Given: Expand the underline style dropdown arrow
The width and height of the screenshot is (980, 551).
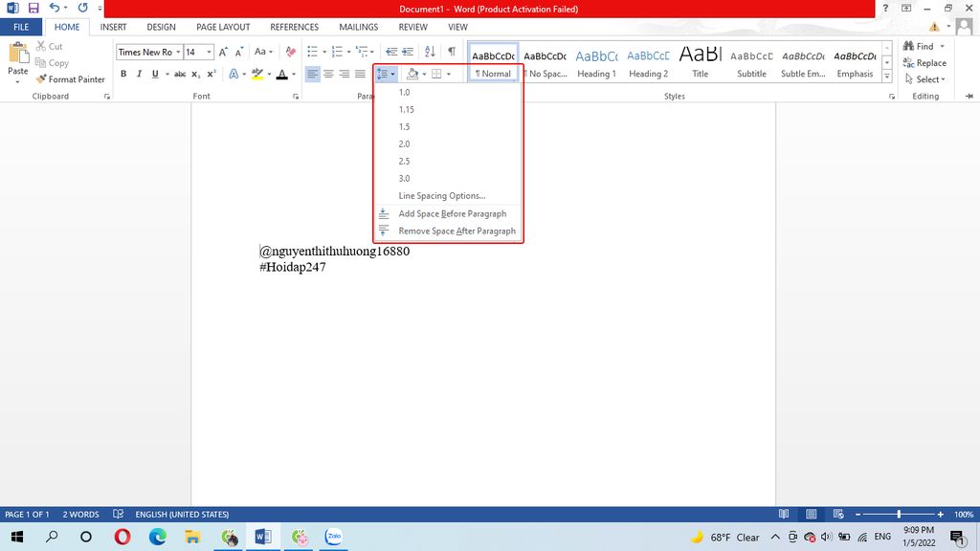Looking at the screenshot, I should 167,74.
